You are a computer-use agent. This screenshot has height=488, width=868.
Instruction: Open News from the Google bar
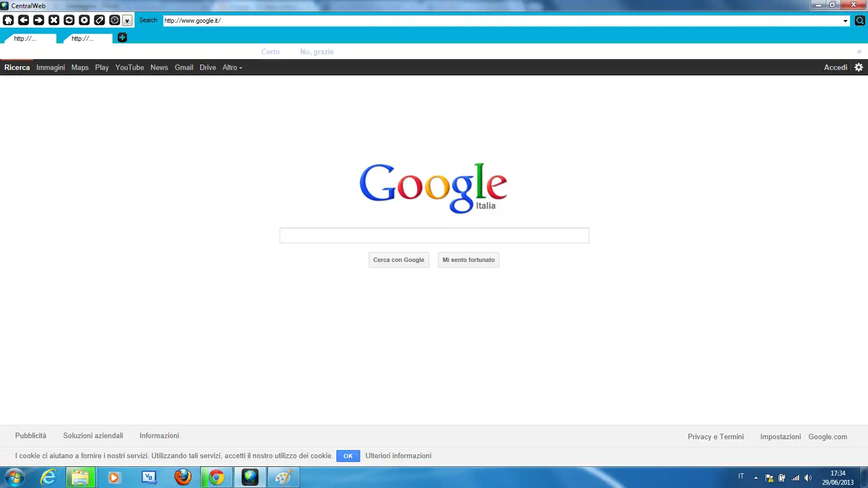[x=159, y=67]
